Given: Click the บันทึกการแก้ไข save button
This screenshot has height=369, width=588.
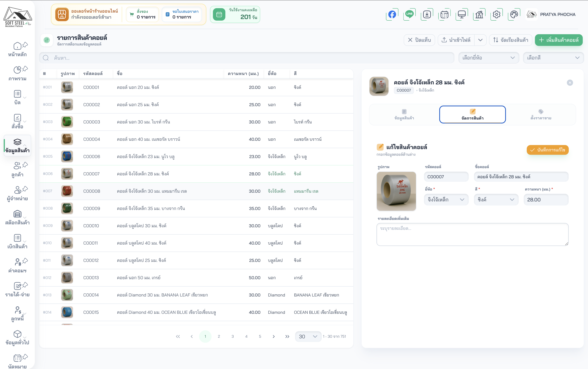Looking at the screenshot, I should pyautogui.click(x=548, y=150).
